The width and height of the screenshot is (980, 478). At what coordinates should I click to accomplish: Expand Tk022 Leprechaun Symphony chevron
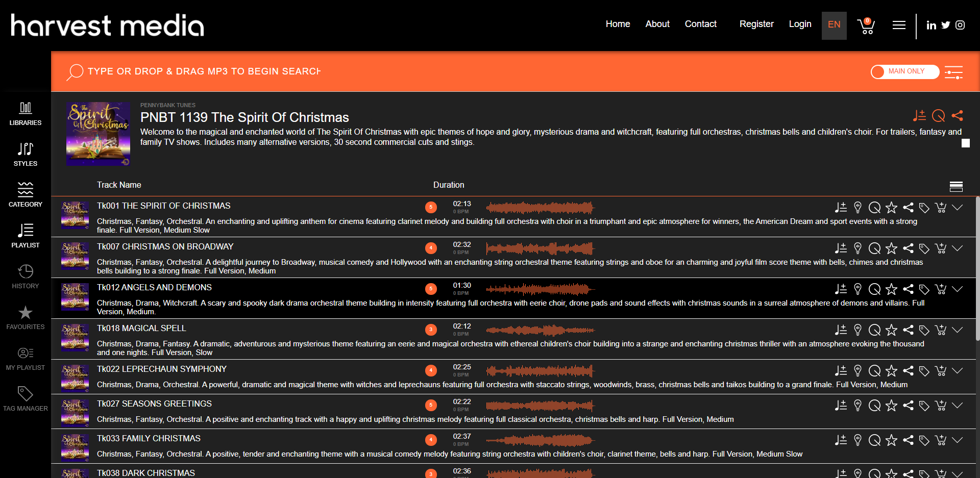pyautogui.click(x=958, y=370)
